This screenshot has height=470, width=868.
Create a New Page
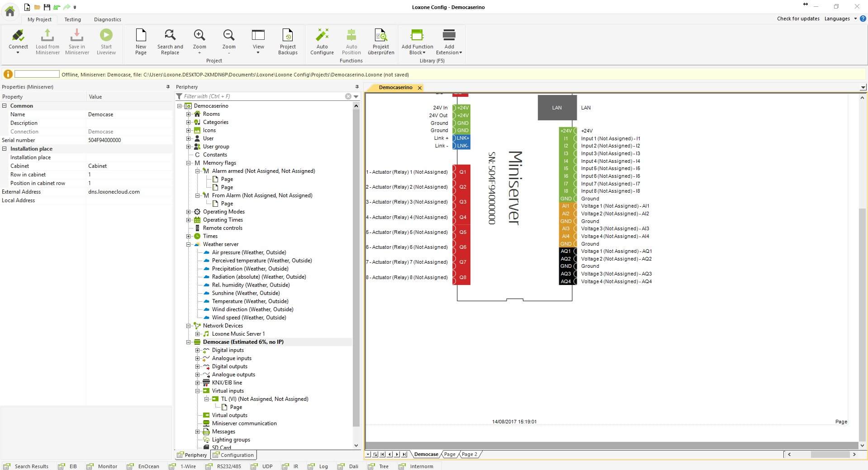(141, 41)
